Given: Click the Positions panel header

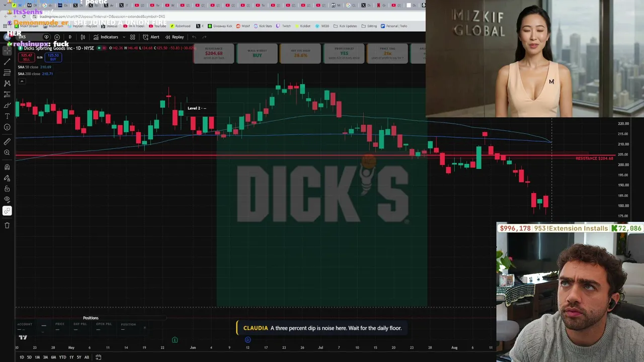Looking at the screenshot, I should point(91,318).
